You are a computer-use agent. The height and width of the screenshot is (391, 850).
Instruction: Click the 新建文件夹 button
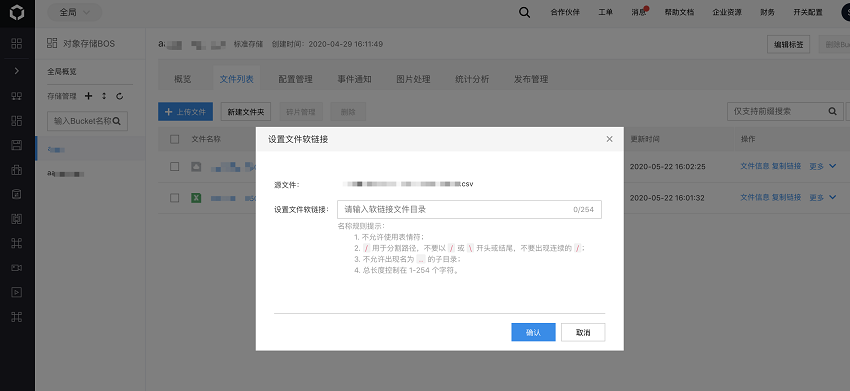246,112
